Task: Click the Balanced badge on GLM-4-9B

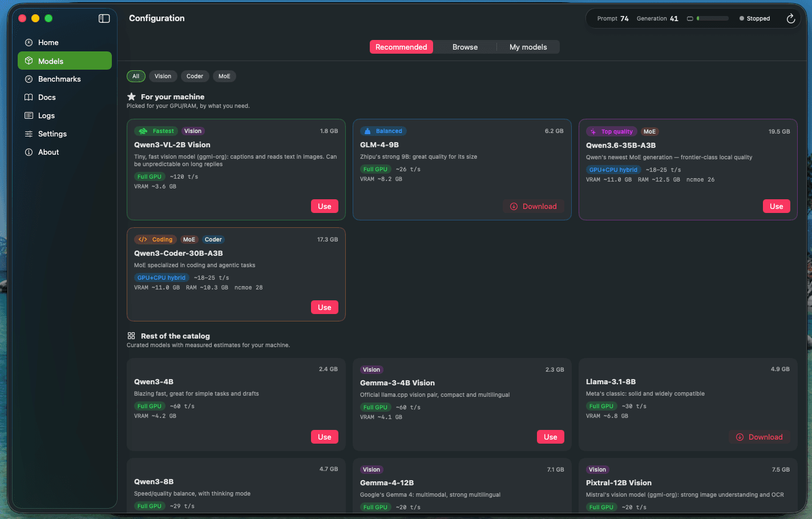Action: (x=383, y=131)
